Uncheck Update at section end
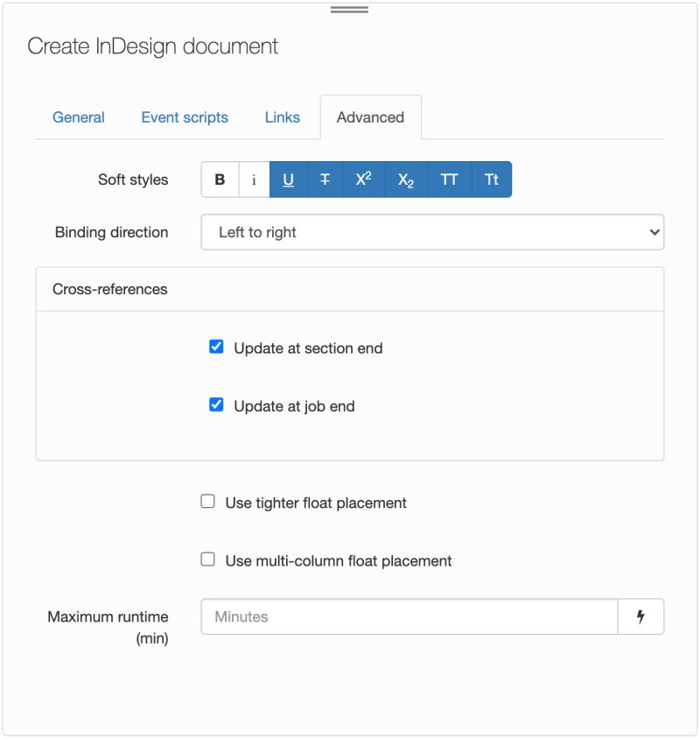Image resolution: width=700 pixels, height=739 pixels. (216, 347)
